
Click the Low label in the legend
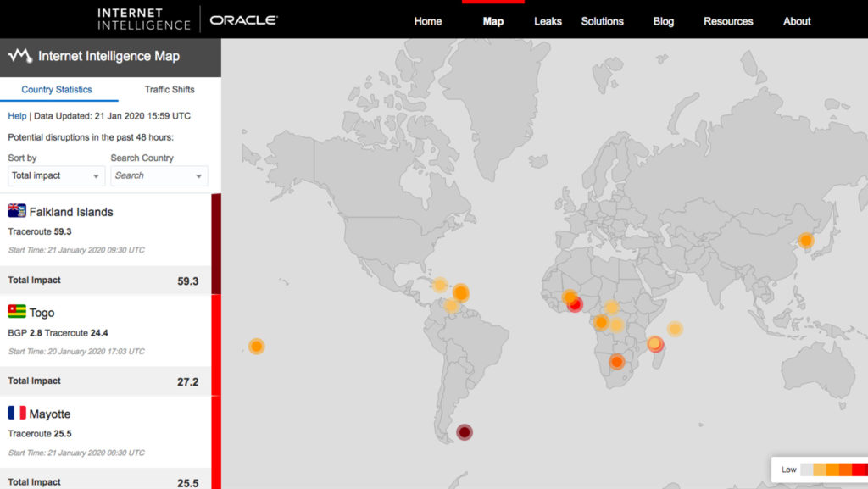click(789, 470)
